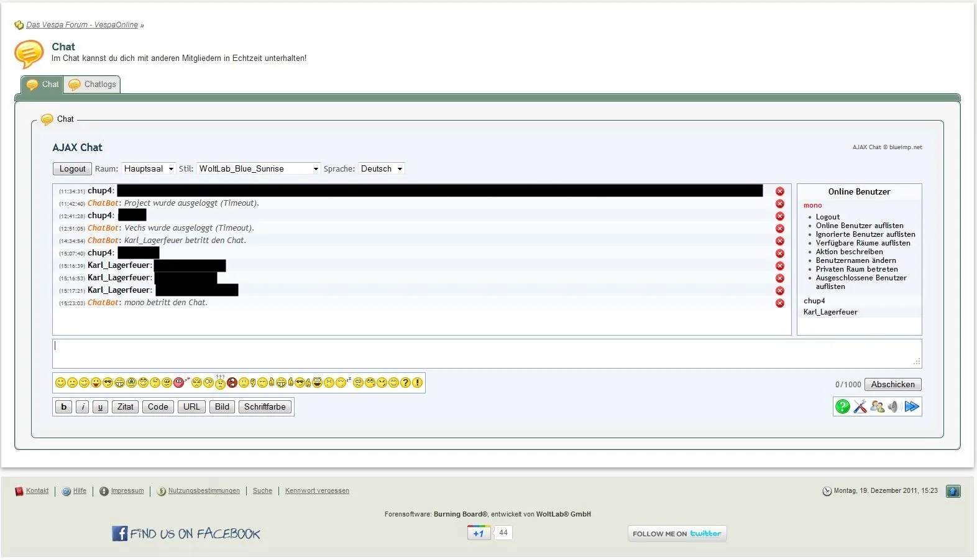Insert the first smiley emoticon

[60, 383]
